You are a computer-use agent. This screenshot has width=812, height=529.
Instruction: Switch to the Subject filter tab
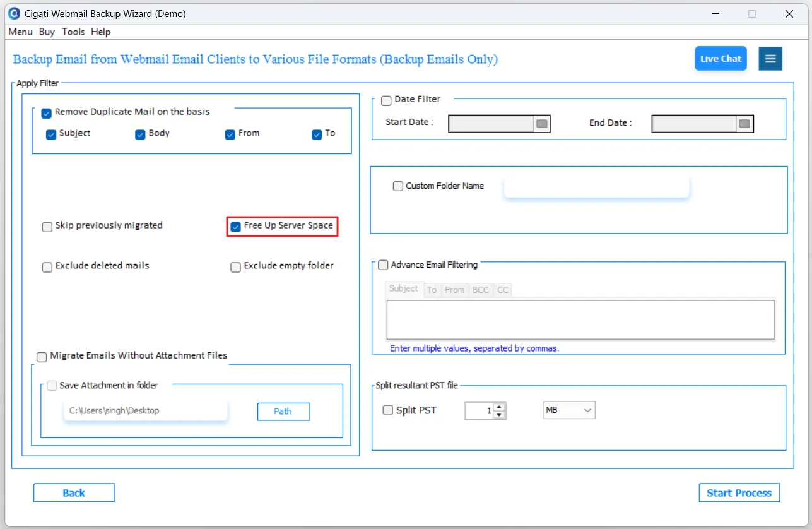click(x=404, y=288)
